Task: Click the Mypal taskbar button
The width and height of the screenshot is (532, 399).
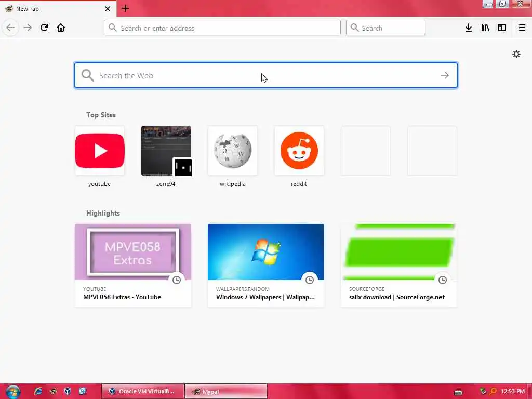Action: pyautogui.click(x=226, y=392)
